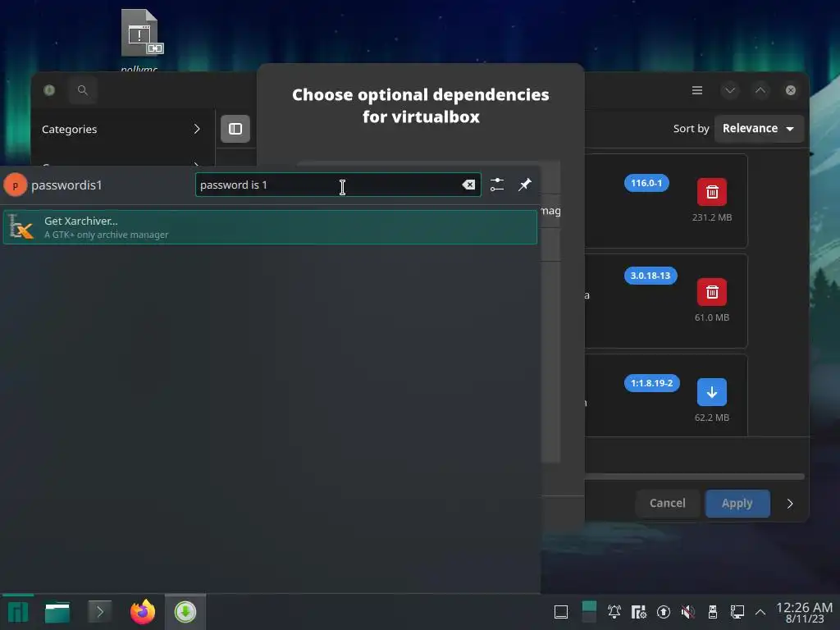The width and height of the screenshot is (840, 630).
Task: Install the 62.2 MB package with download arrow
Action: (712, 392)
